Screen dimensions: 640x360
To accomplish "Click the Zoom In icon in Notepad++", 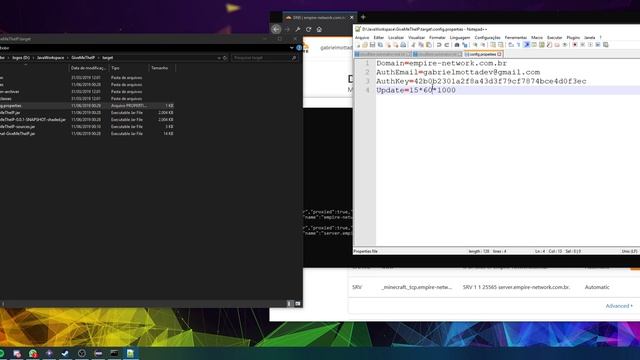I will (x=475, y=45).
